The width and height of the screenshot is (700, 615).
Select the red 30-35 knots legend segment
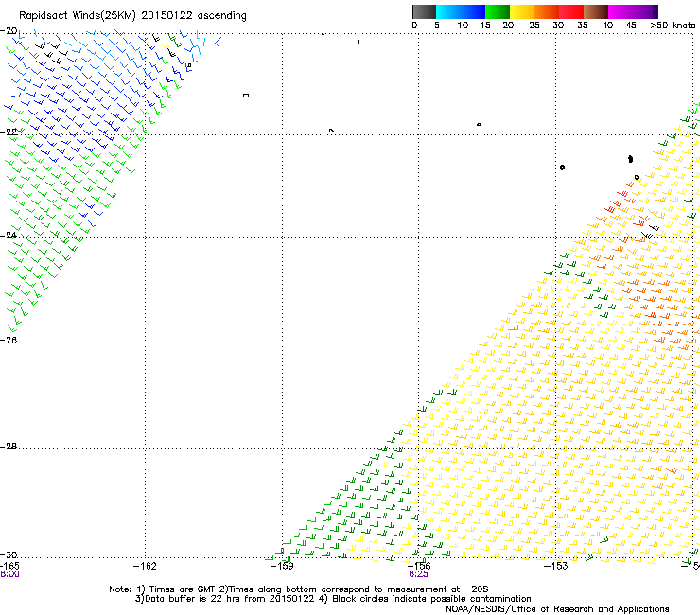[571, 11]
